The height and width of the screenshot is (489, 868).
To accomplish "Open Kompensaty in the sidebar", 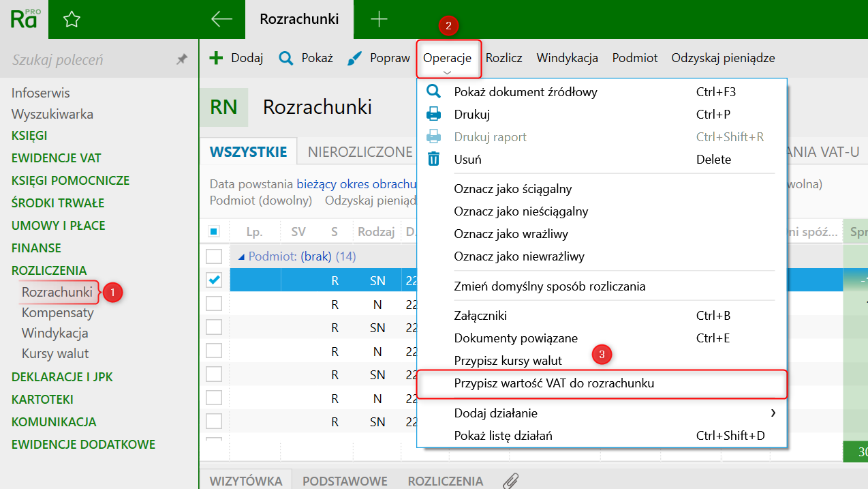I will (x=58, y=313).
